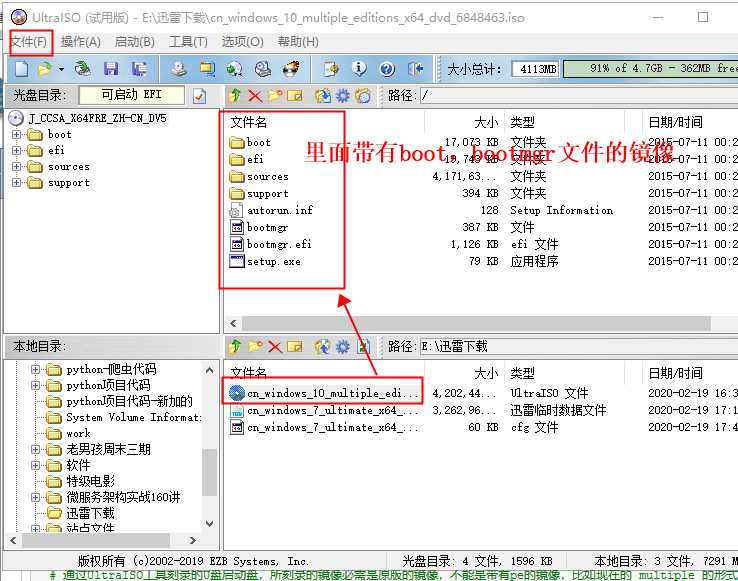Expand the python-爬虫代码 local folder
This screenshot has height=581, width=738.
35,369
